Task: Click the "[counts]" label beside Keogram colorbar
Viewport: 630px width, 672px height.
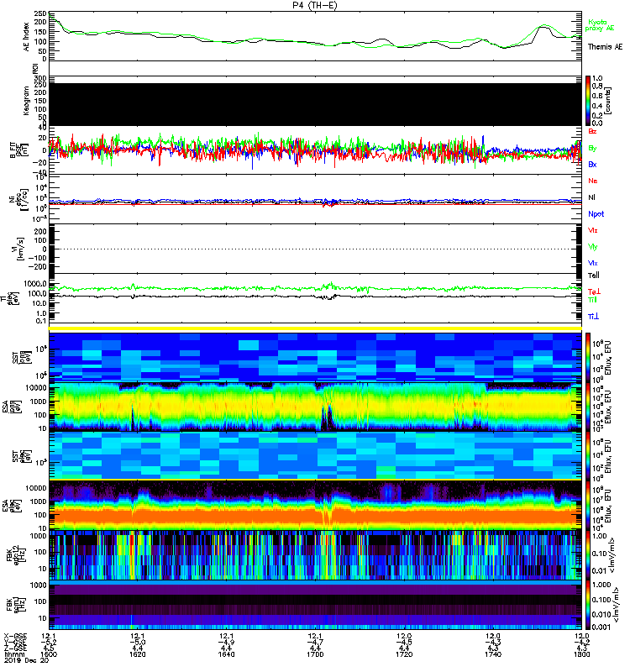Action: coord(608,101)
